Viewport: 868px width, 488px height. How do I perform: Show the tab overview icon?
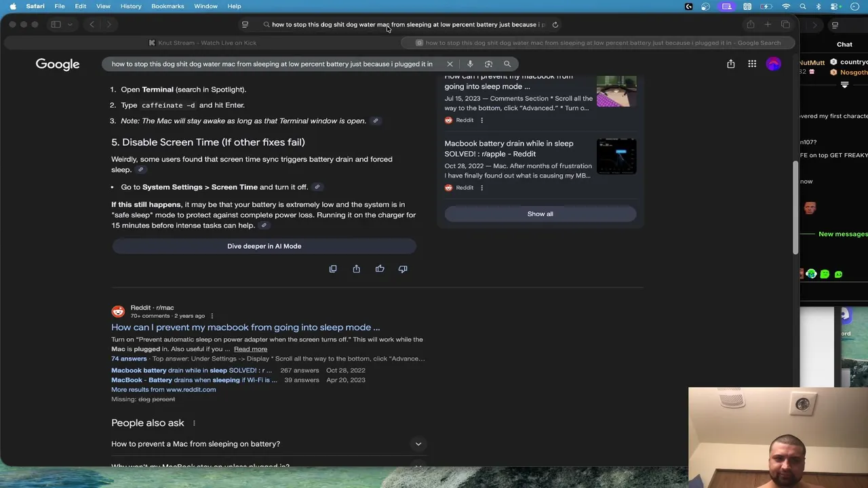pyautogui.click(x=785, y=24)
